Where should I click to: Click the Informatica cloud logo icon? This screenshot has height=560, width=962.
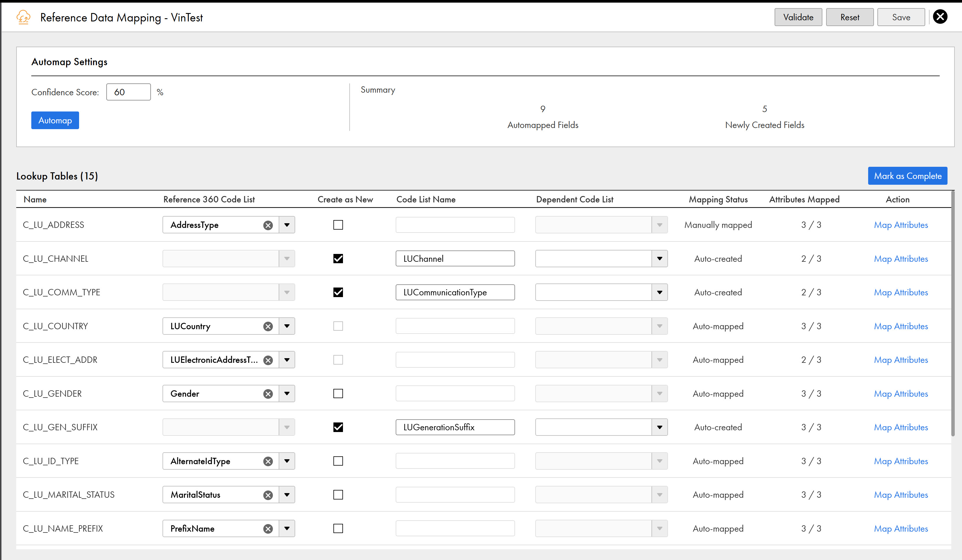coord(23,17)
